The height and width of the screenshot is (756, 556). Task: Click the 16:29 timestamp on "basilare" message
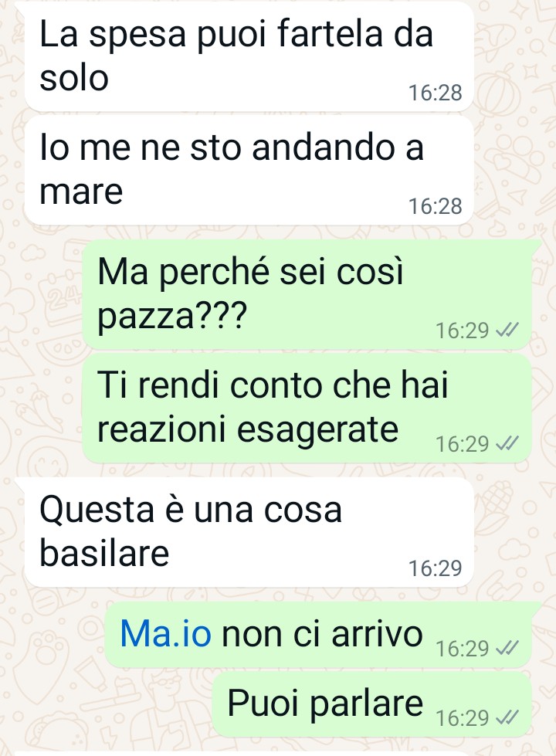point(435,568)
